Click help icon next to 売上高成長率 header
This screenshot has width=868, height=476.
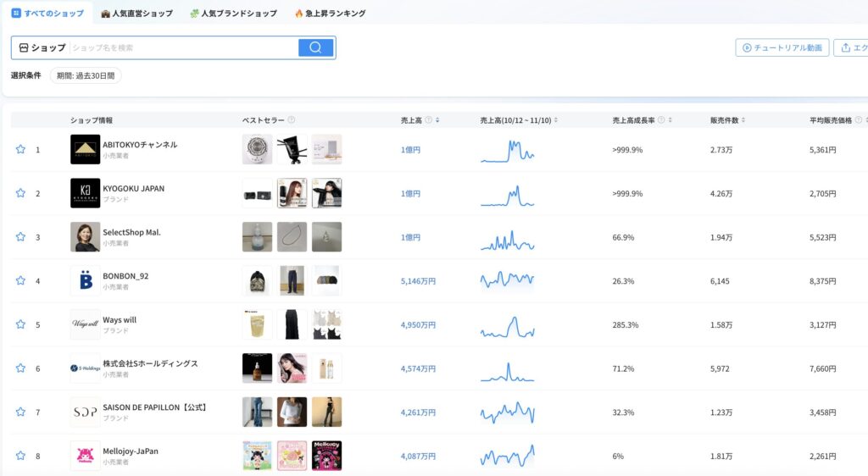pos(661,120)
